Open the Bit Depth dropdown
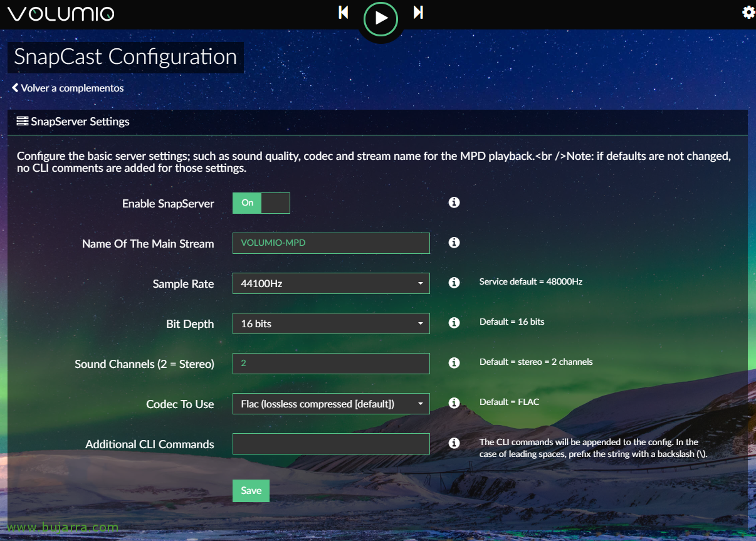Viewport: 756px width, 541px height. pos(331,323)
